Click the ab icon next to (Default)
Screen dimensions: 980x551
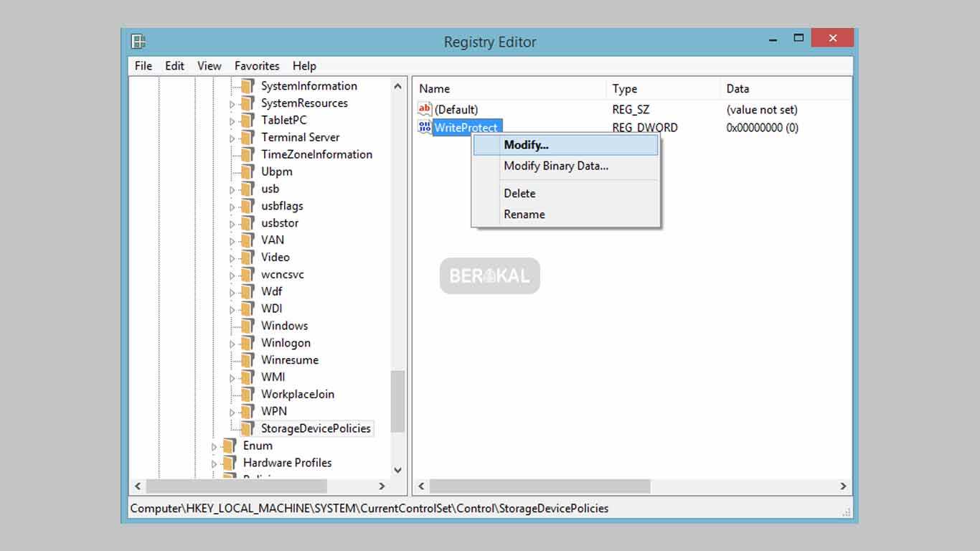(x=424, y=109)
